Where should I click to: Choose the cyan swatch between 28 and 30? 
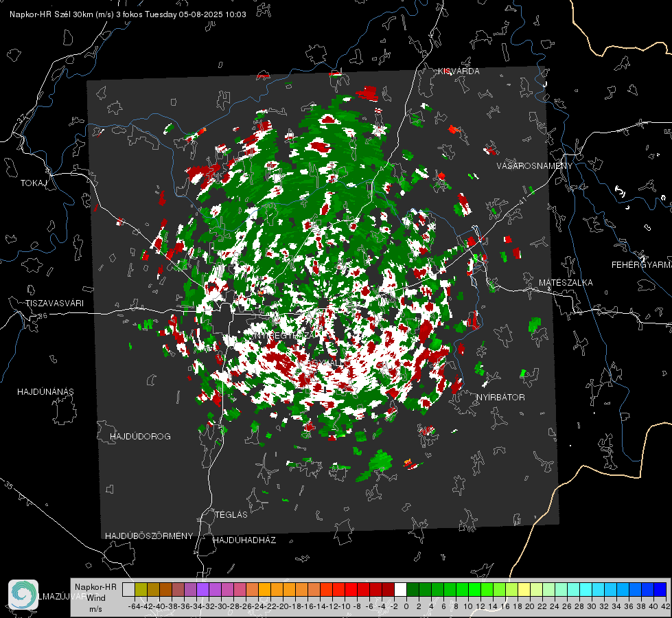click(586, 589)
